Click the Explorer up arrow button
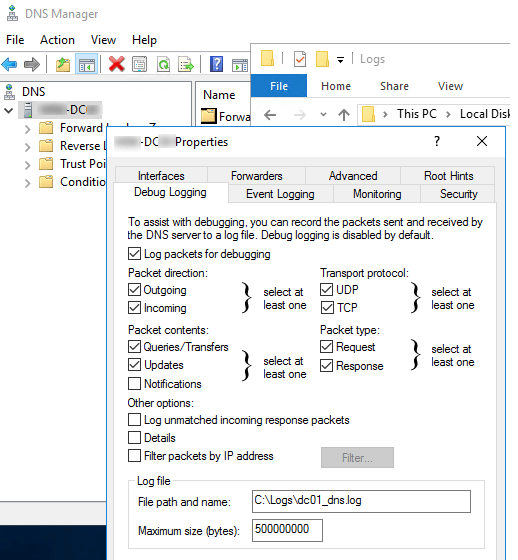 [344, 115]
